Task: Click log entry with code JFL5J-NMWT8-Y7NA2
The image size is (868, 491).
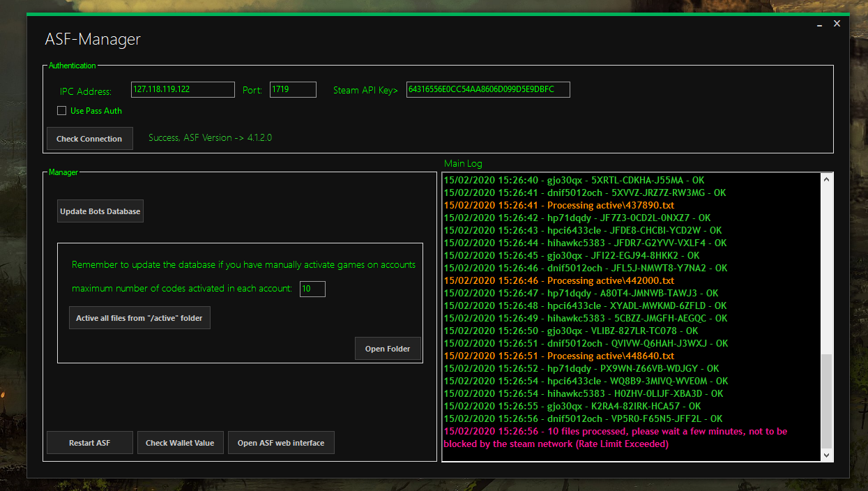Action: click(586, 268)
